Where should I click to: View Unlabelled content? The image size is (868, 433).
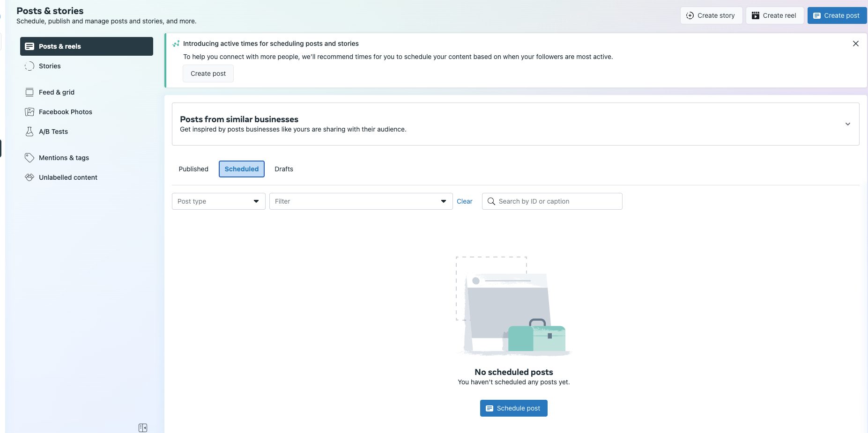[67, 177]
